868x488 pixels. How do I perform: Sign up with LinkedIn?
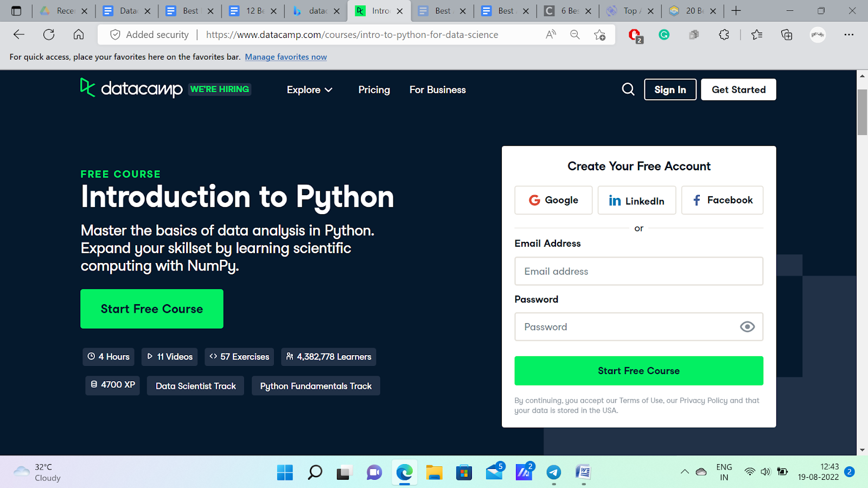(637, 200)
